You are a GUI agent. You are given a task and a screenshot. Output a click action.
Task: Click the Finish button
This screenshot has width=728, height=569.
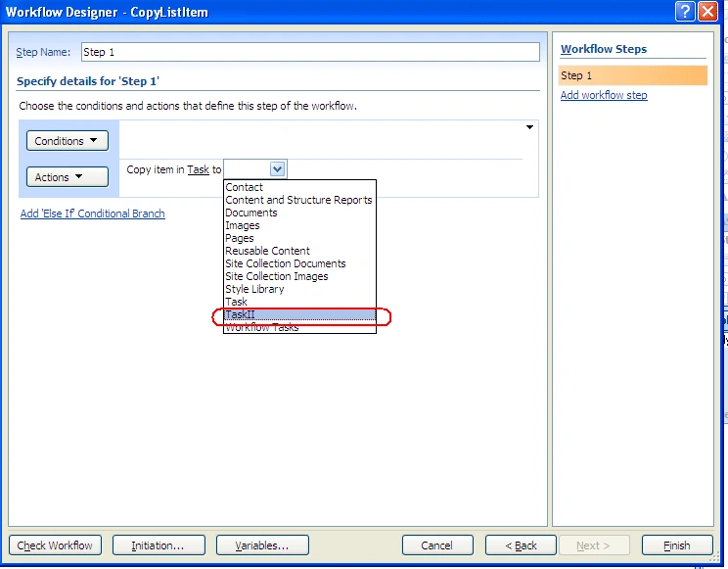(x=677, y=545)
